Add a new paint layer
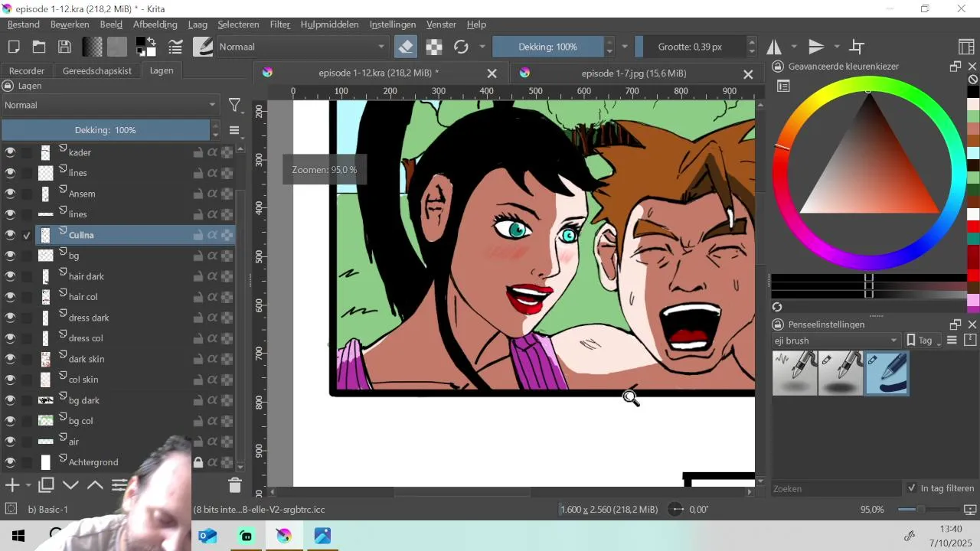Screen dimensions: 980x551 (x=12, y=485)
